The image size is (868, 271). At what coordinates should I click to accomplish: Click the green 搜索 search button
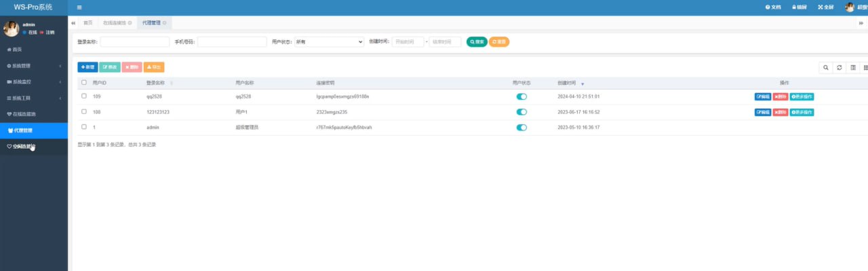click(477, 41)
